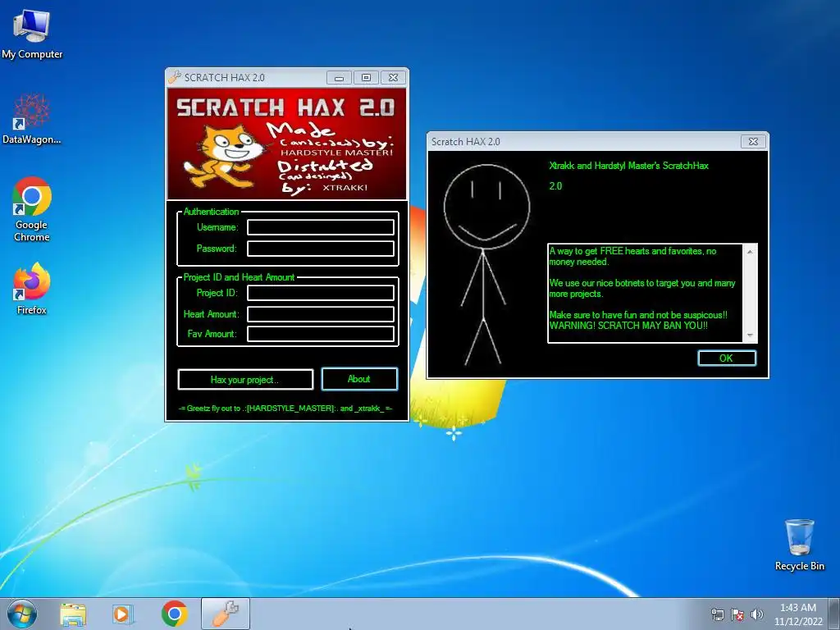Viewport: 840px width, 630px height.
Task: Click the 'We use our nice botnets' text
Action: pyautogui.click(x=642, y=288)
